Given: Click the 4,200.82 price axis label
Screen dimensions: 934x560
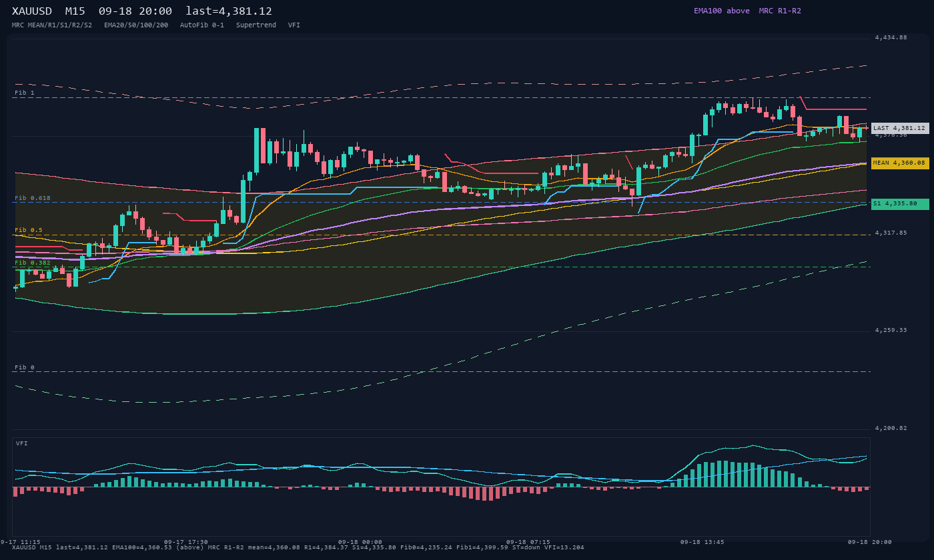Looking at the screenshot, I should tap(891, 428).
